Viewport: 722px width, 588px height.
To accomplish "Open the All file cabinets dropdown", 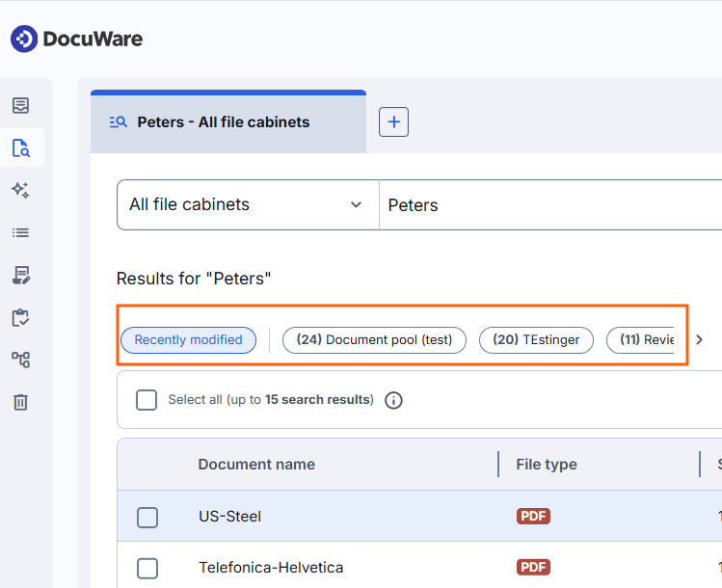I will coord(248,205).
